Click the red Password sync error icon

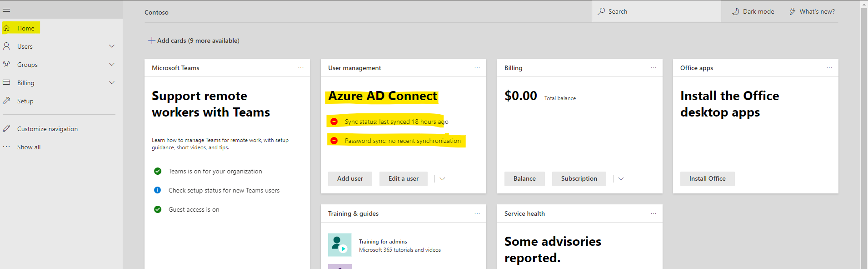click(334, 141)
